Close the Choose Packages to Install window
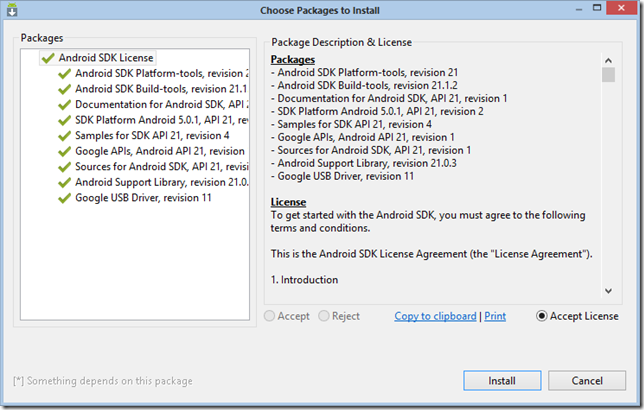 point(621,8)
